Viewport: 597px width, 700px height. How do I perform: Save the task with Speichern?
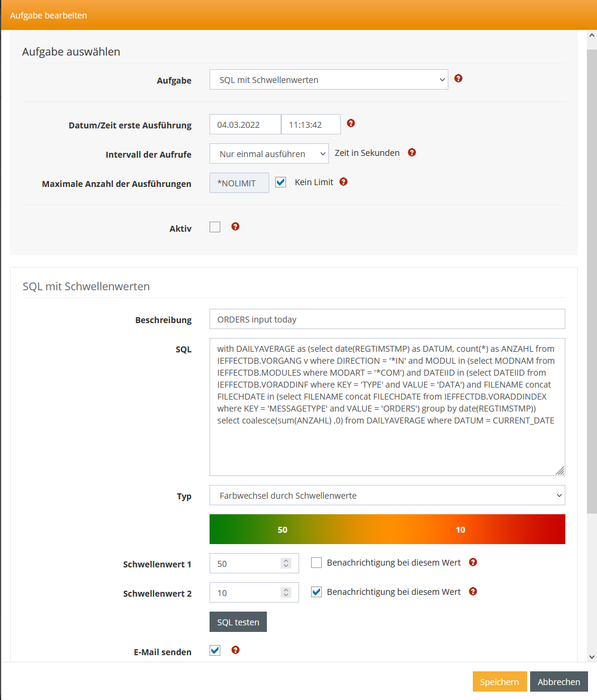tap(500, 681)
